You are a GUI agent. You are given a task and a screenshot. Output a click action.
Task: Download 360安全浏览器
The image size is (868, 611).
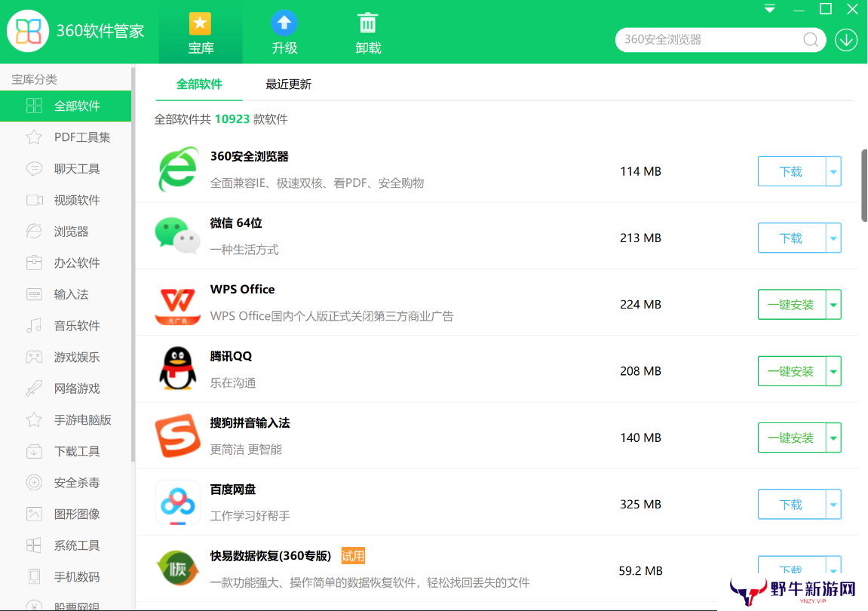[x=791, y=172]
